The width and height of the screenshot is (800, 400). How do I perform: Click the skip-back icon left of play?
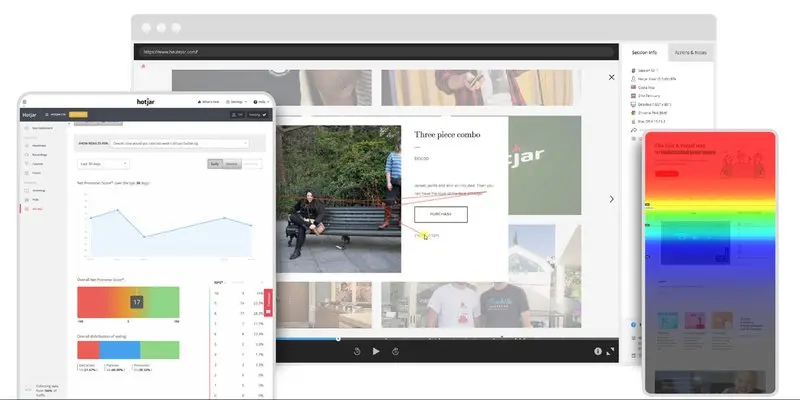tap(357, 351)
